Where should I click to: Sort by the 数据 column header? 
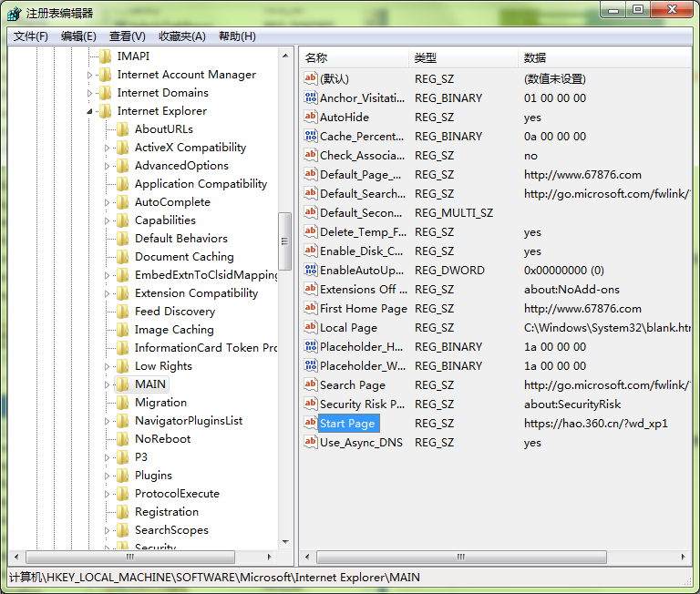click(605, 57)
